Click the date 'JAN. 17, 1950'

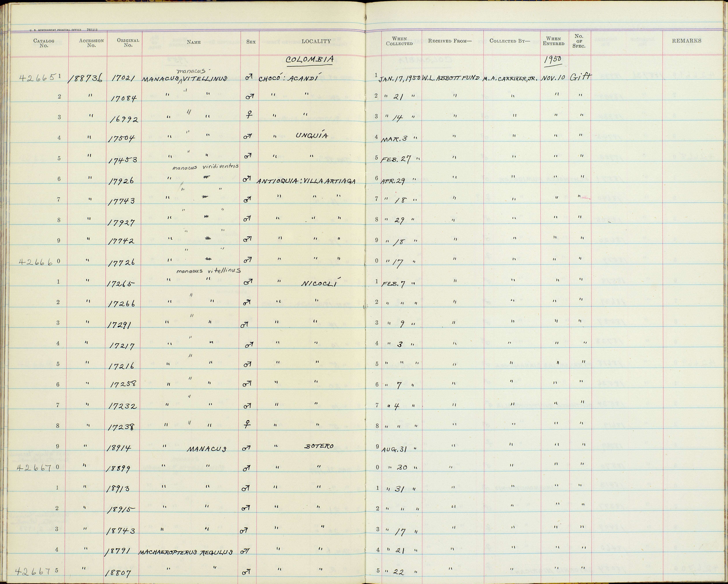(x=399, y=79)
